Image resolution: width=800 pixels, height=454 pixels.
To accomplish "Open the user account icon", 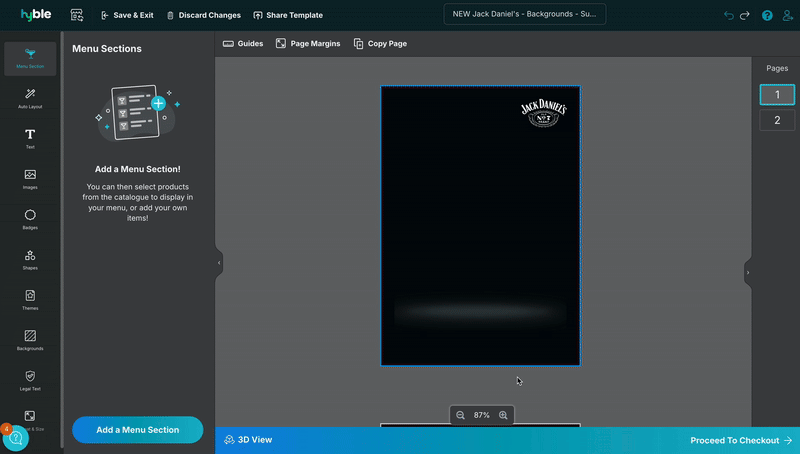I will pos(788,15).
